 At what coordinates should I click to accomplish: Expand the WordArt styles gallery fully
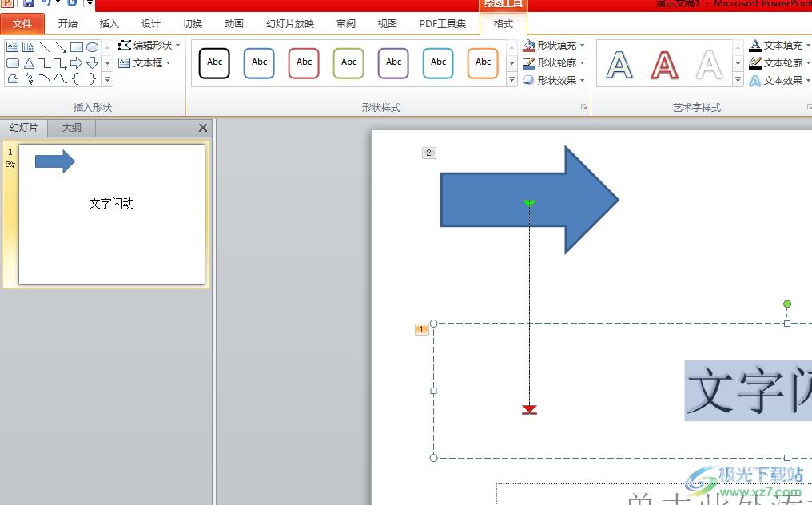(738, 80)
